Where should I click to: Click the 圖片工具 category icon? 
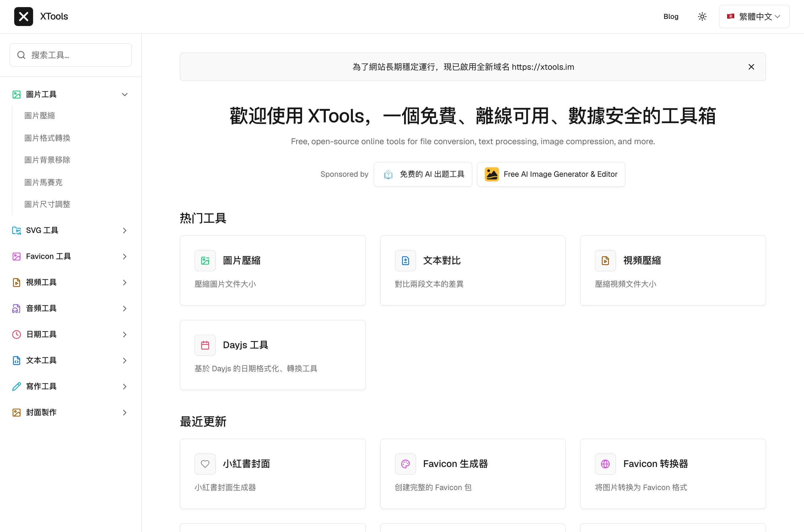[16, 94]
